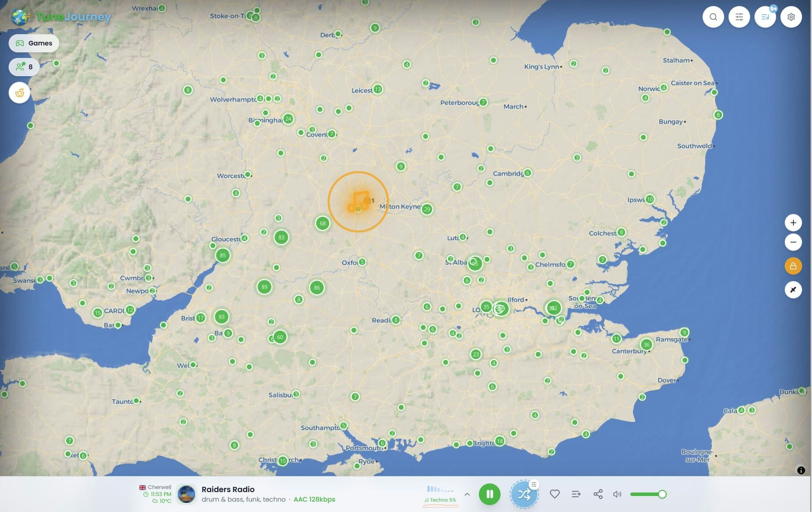Open the filters sliders icon
Viewport: 812px width, 512px height.
tap(739, 17)
